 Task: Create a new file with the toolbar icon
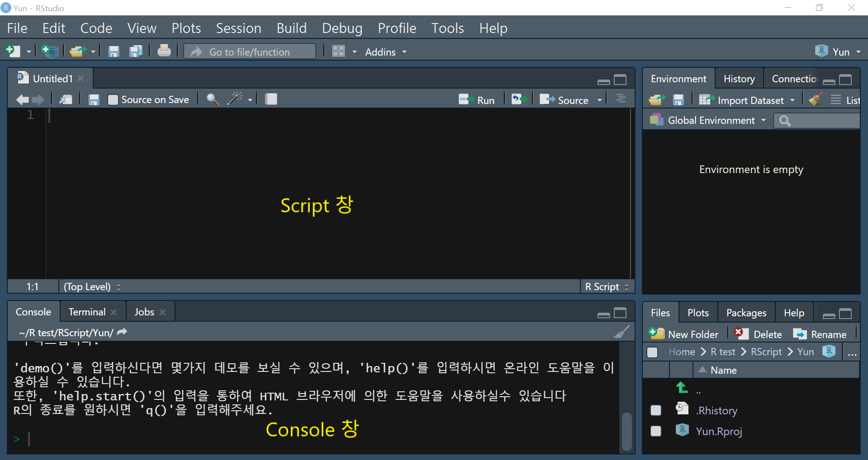tap(13, 52)
